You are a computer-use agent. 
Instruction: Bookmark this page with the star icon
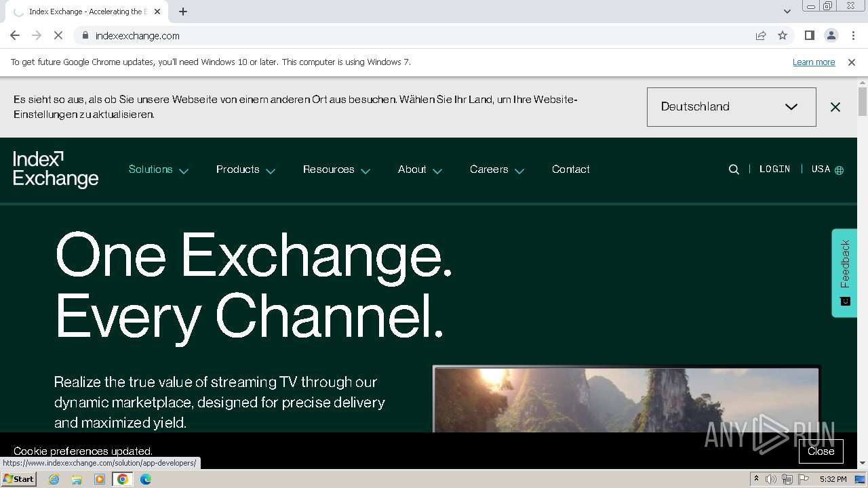pos(783,35)
